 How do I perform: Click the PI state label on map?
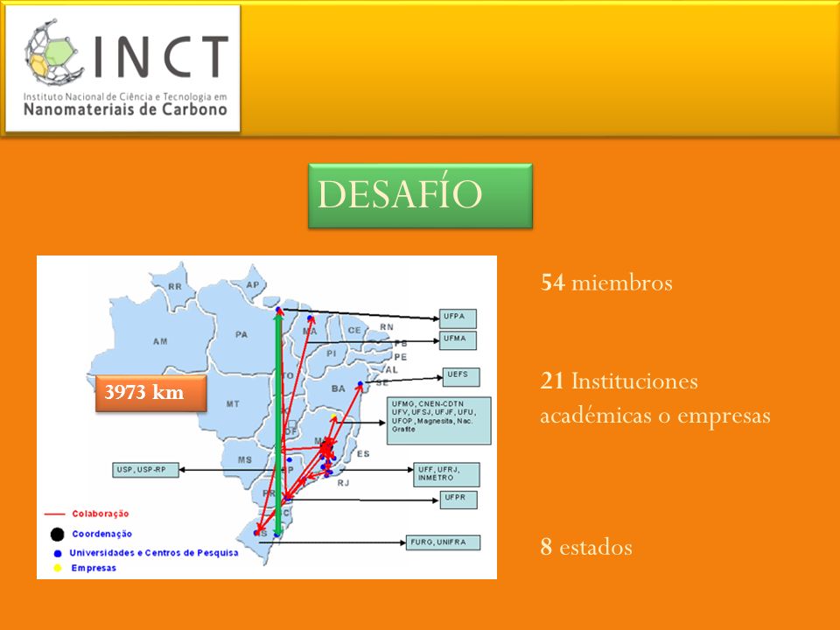coord(331,353)
